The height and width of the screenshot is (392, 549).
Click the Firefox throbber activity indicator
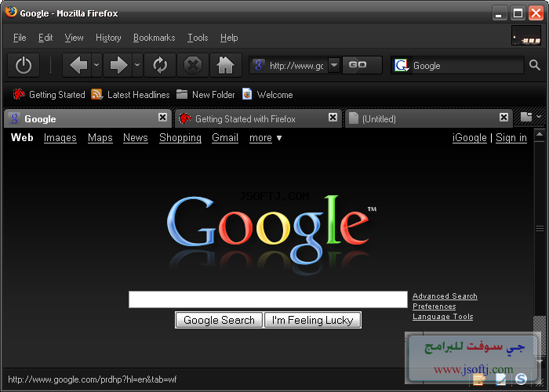click(526, 35)
